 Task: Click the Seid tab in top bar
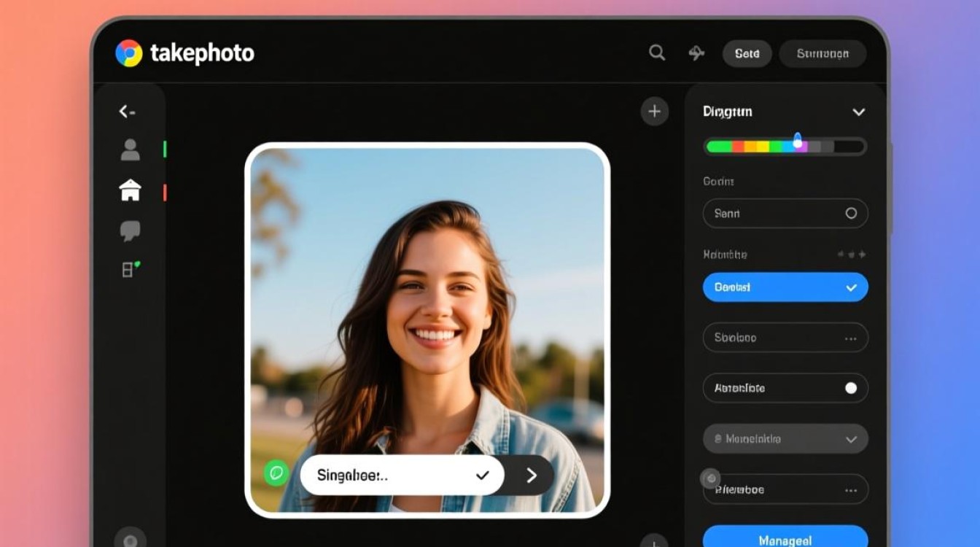click(x=747, y=54)
